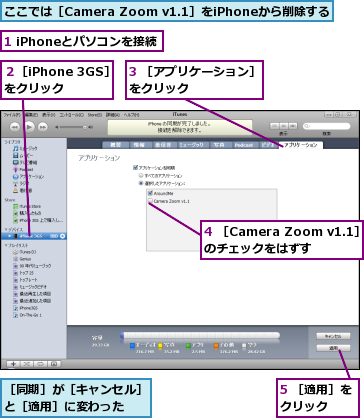
Task: Switch to the 概要 tab
Action: (x=116, y=145)
